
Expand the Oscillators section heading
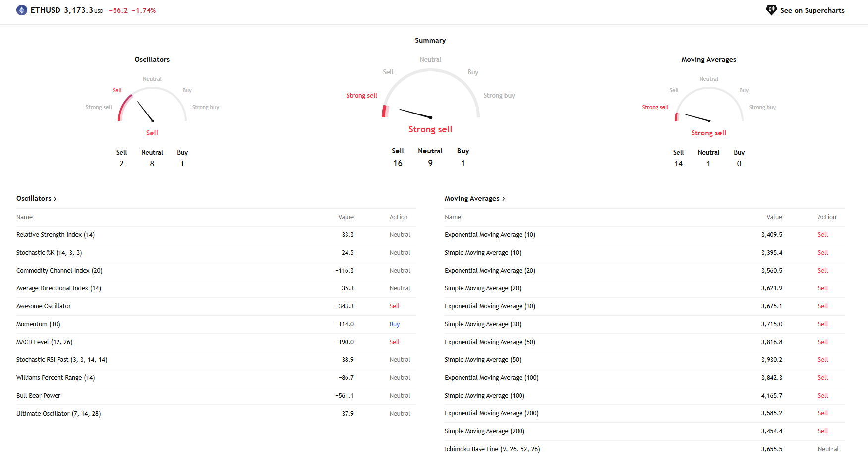click(x=36, y=198)
